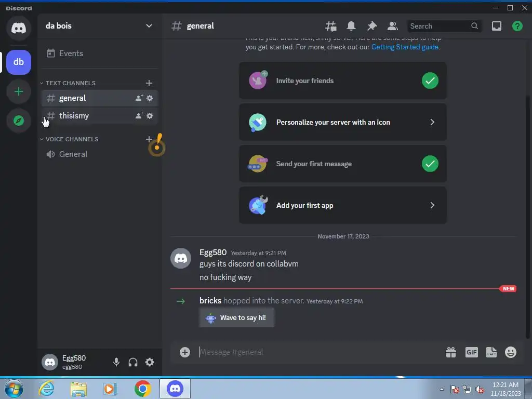Show pinned messages pin icon
This screenshot has width=532, height=399.
372,26
